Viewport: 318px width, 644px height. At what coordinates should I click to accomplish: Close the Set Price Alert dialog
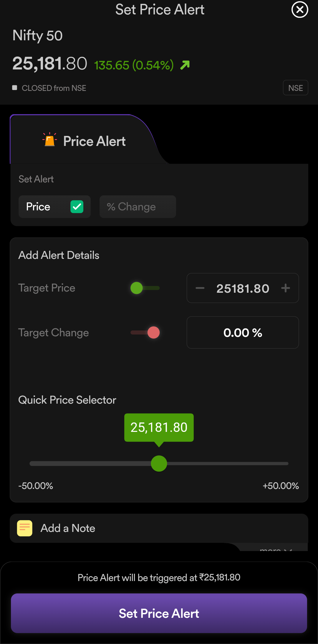coord(299,10)
